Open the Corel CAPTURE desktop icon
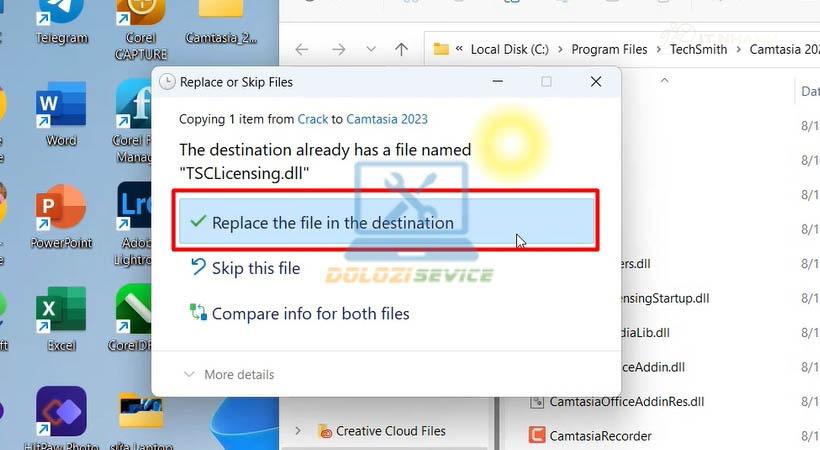This screenshot has width=820, height=450. 140,15
